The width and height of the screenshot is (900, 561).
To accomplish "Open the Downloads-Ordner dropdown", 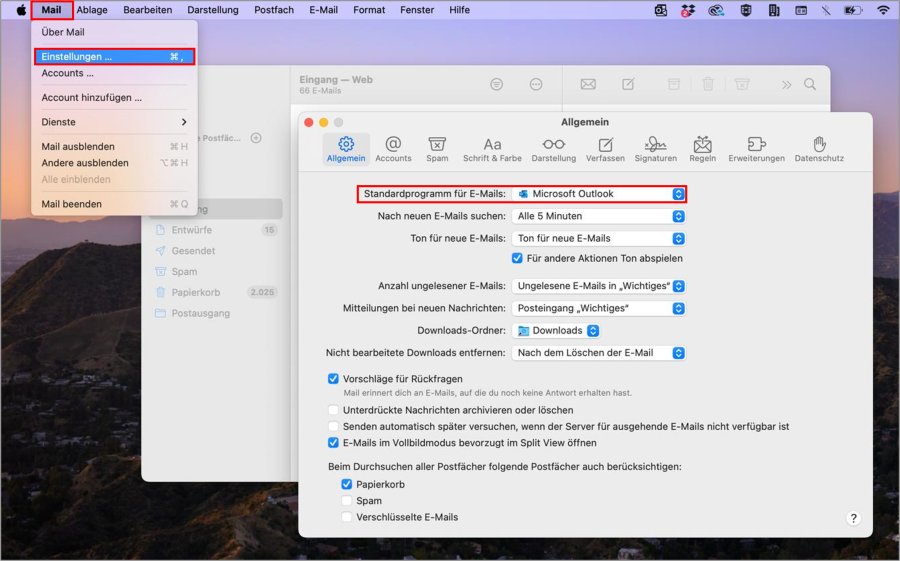I will pos(556,331).
